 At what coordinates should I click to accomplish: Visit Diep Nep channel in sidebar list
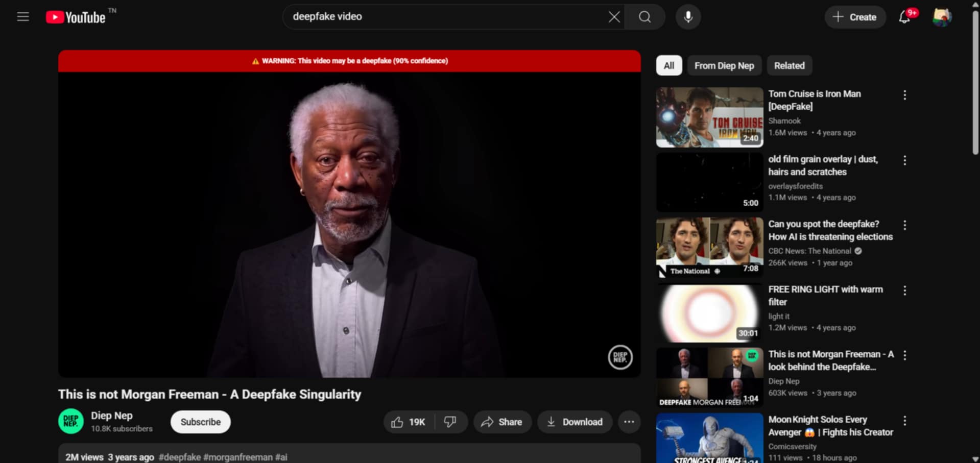coord(784,381)
